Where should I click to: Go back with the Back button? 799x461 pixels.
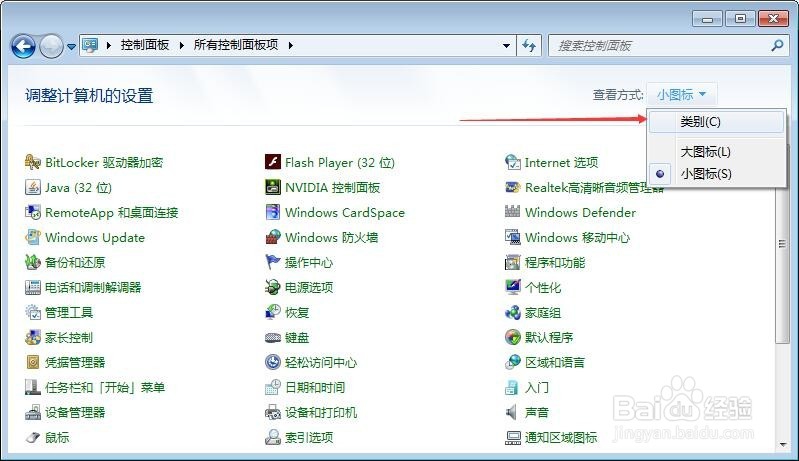[23, 46]
